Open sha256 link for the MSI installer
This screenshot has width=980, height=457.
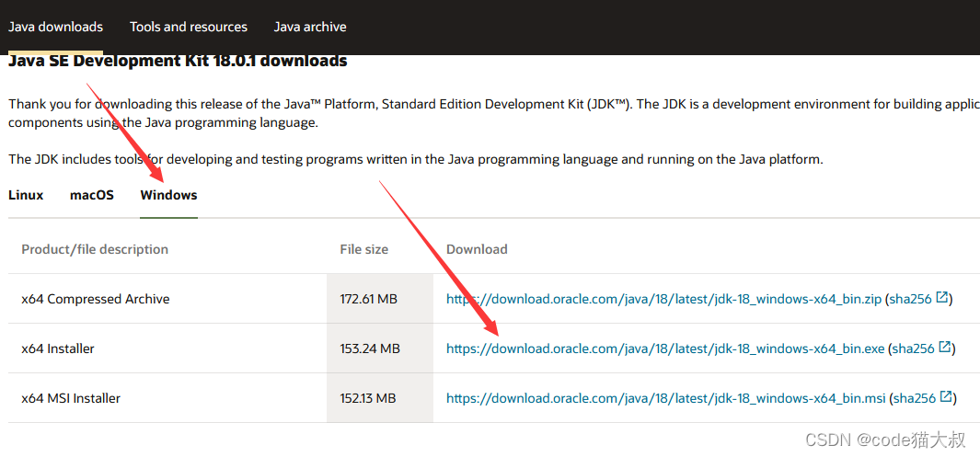coord(915,398)
